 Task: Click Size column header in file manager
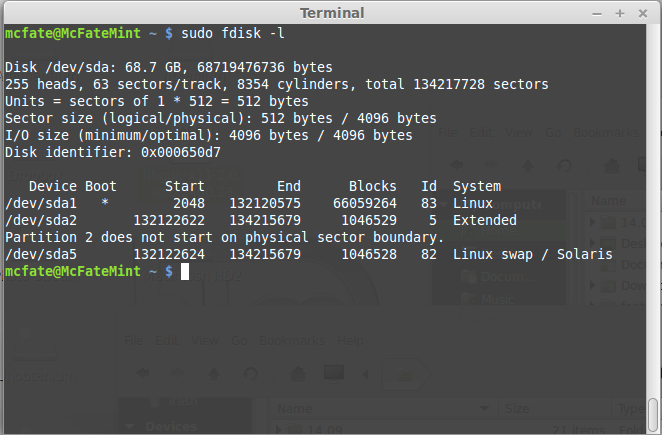coord(516,408)
